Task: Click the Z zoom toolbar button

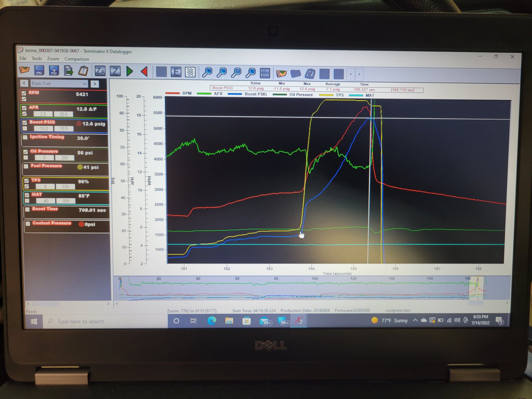Action: [115, 71]
